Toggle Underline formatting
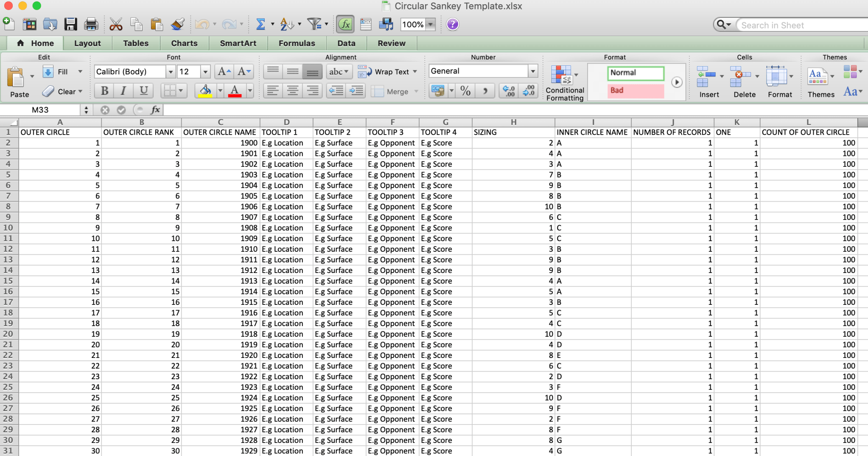Screen dimensions: 868x456 point(143,90)
